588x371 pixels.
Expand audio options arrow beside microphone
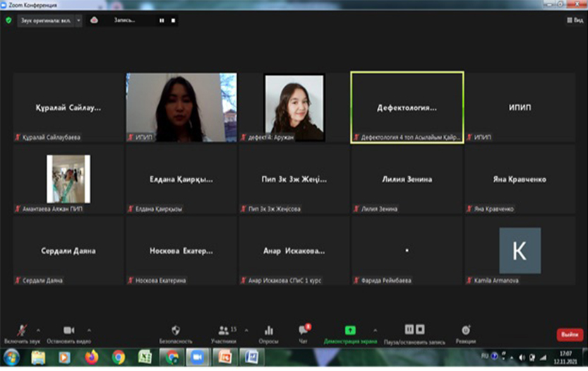click(38, 329)
